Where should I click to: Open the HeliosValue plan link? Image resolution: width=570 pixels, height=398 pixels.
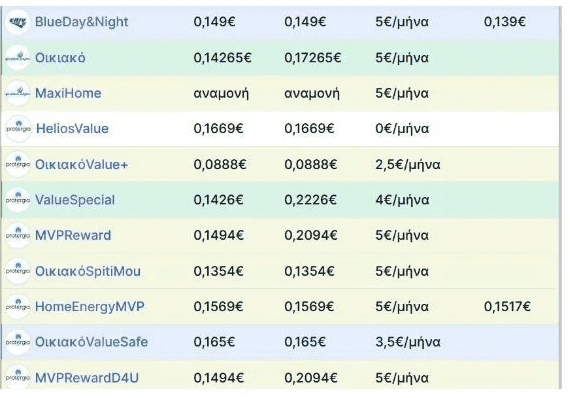pyautogui.click(x=72, y=129)
